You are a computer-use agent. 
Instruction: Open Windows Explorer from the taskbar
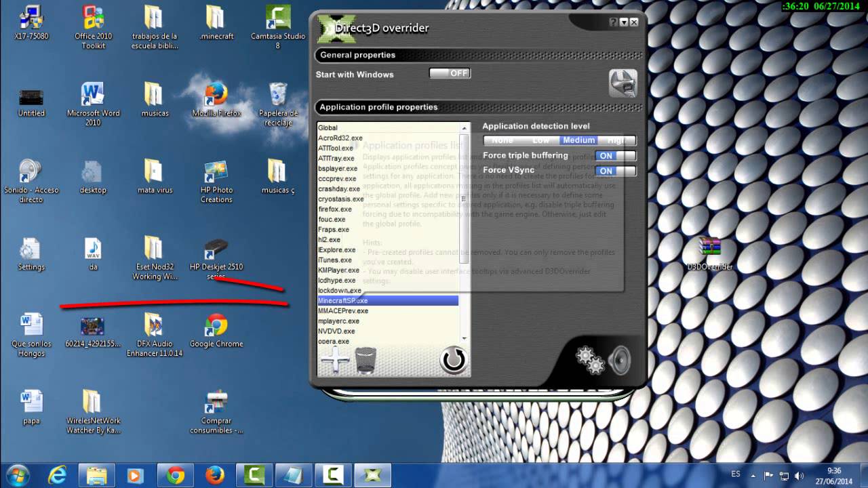[97, 476]
